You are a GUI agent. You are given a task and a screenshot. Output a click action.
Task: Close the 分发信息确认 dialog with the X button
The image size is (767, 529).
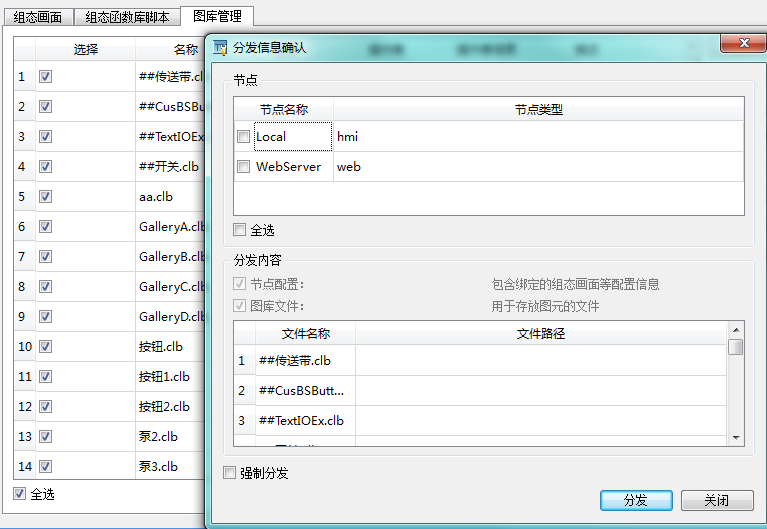coord(744,43)
